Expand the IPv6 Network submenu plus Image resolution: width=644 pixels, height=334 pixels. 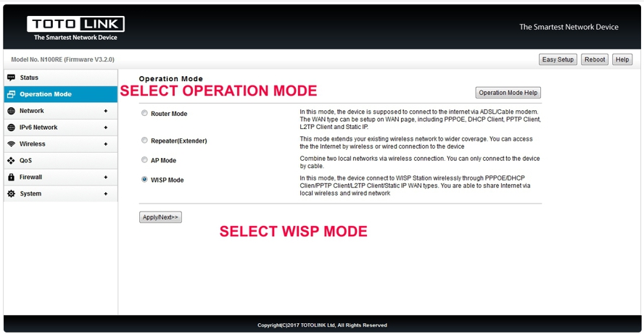(106, 128)
